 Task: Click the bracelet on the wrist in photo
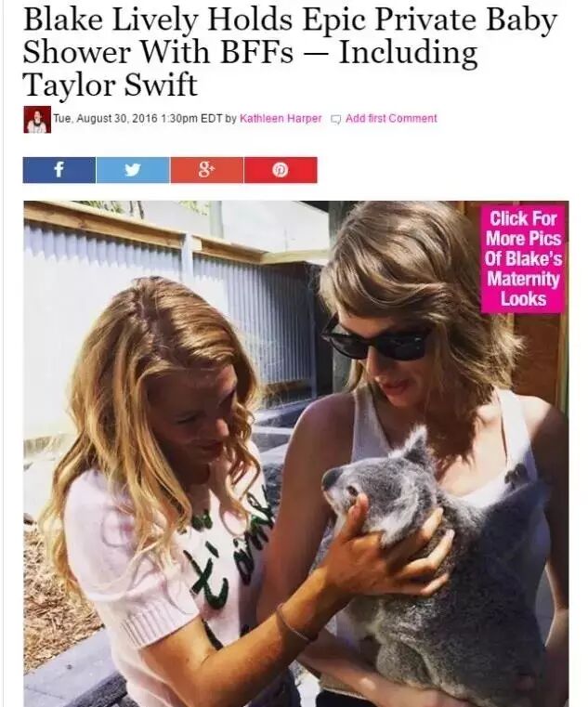294,626
